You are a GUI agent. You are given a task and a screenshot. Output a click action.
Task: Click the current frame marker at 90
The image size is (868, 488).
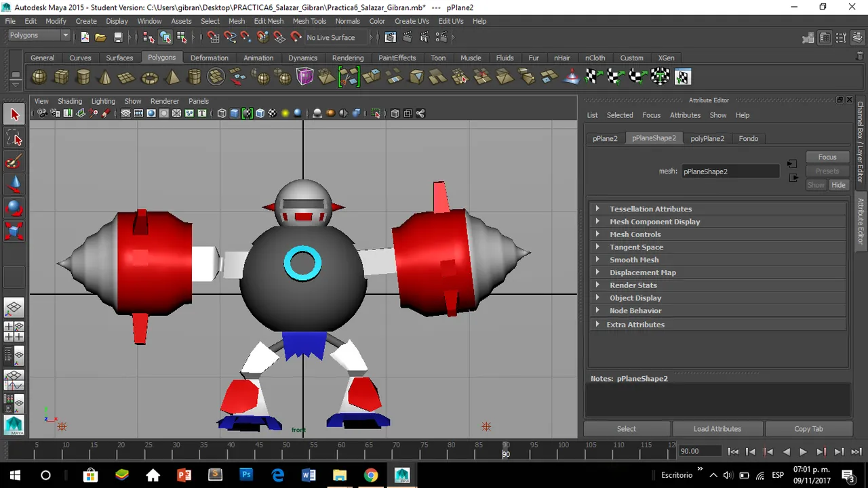[506, 450]
